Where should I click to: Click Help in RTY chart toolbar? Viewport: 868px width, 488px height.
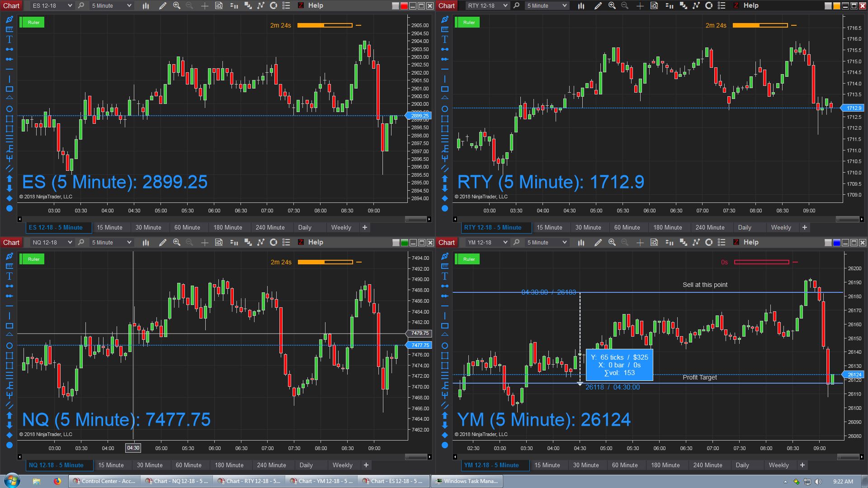[750, 5]
